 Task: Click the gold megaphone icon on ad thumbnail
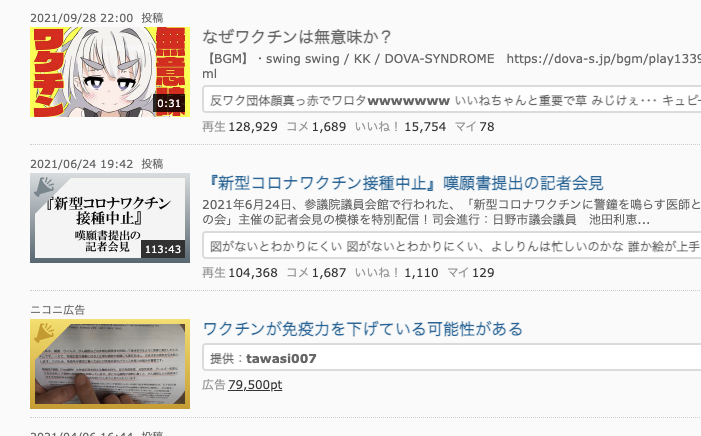pyautogui.click(x=44, y=332)
